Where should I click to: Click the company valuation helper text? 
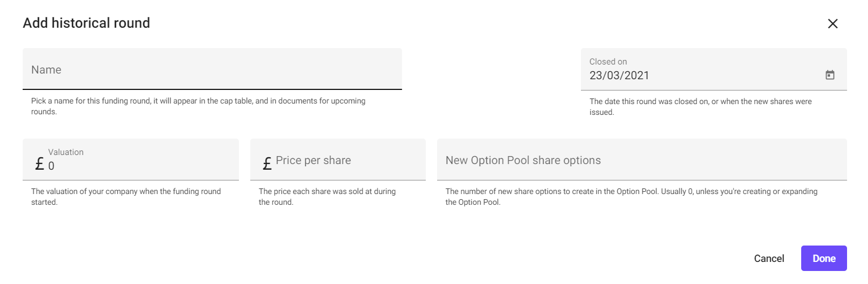(x=126, y=196)
